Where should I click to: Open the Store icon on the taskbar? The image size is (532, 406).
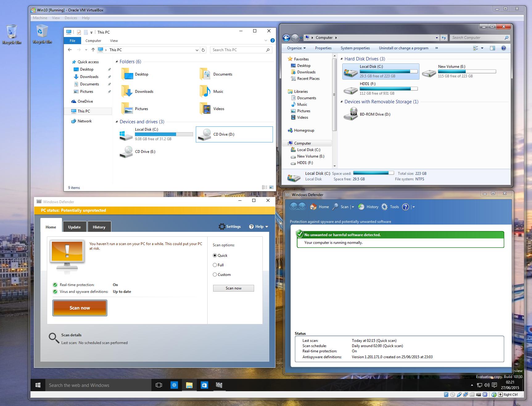204,385
